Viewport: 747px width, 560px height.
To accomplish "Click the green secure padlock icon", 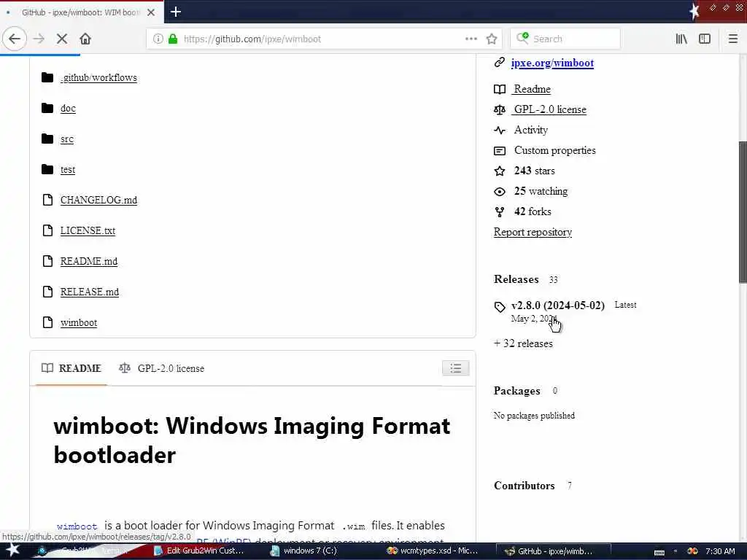I will (x=173, y=39).
